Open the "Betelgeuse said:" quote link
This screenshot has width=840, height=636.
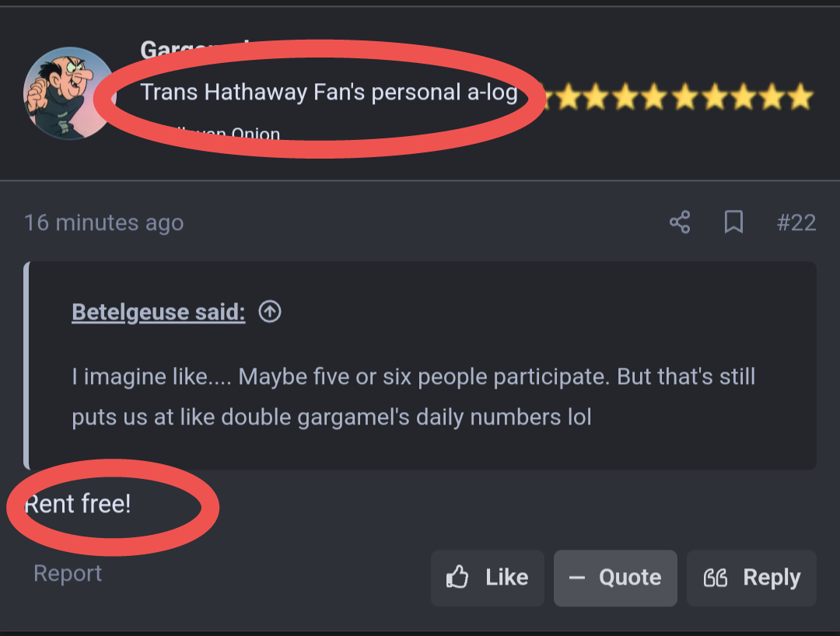pyautogui.click(x=158, y=312)
